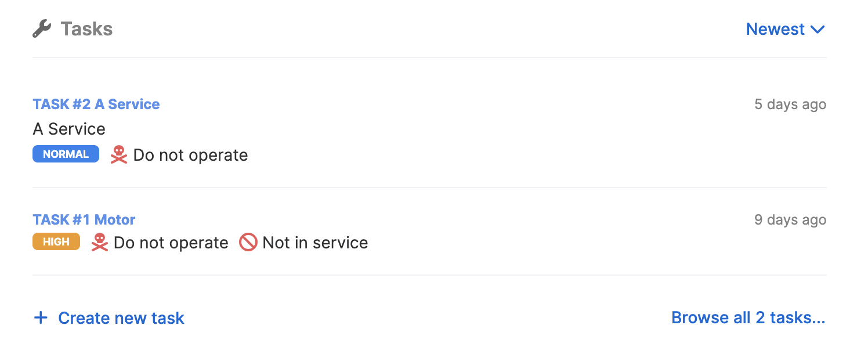The image size is (868, 354).
Task: Click the wrench icon beside Tasks heading
Action: pyautogui.click(x=42, y=28)
